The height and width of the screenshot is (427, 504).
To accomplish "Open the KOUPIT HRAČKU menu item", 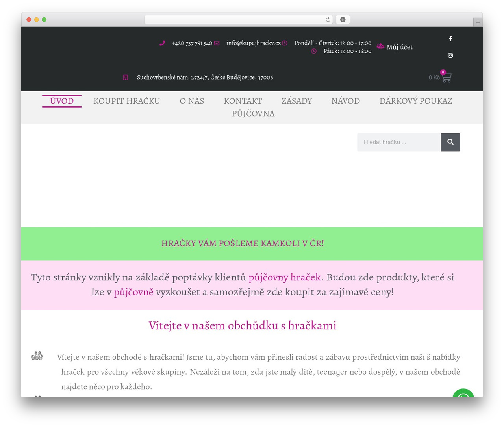I will (127, 101).
